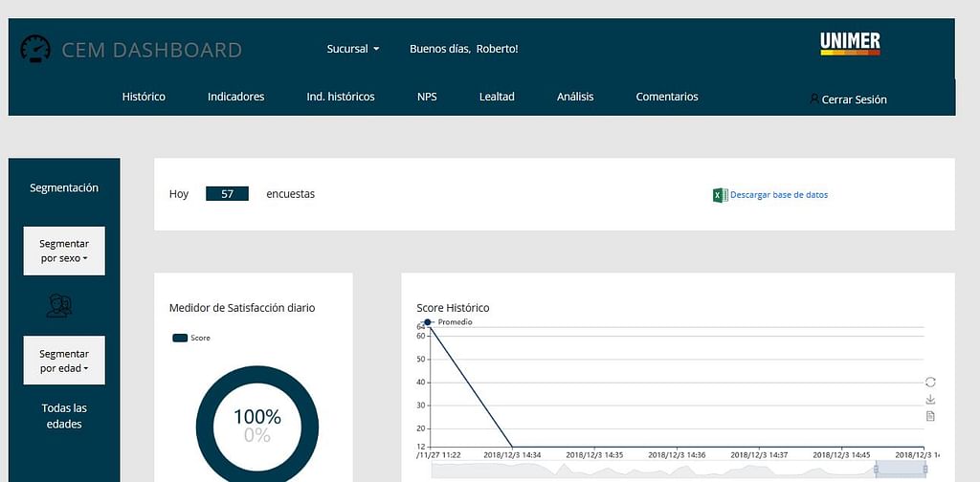Log out using Cerrar Sesión
This screenshot has width=980, height=482.
[x=854, y=99]
